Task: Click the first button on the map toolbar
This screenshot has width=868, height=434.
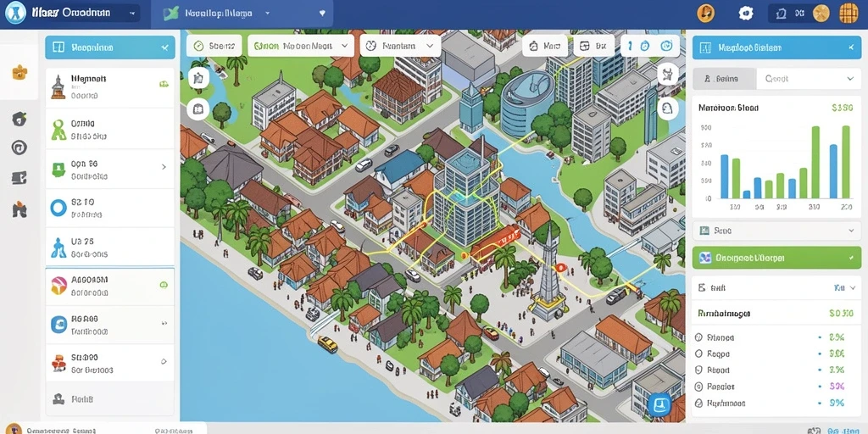Action: pos(214,47)
